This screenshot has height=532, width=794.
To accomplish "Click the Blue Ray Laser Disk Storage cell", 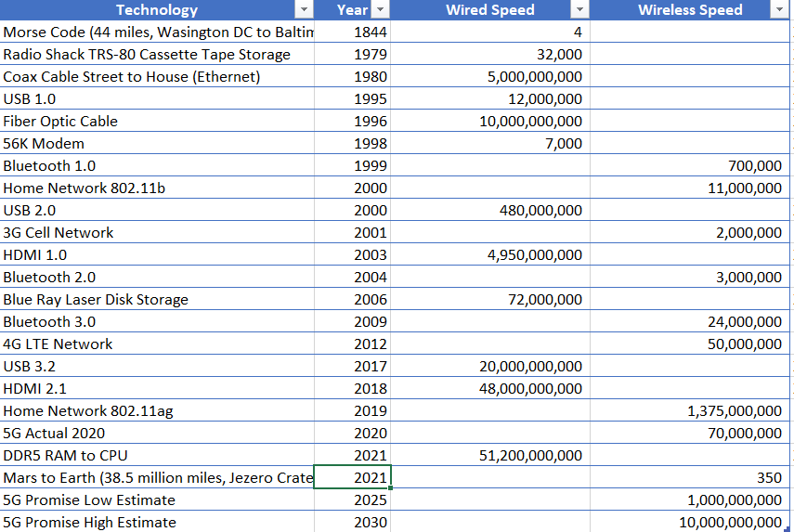I will tap(157, 299).
